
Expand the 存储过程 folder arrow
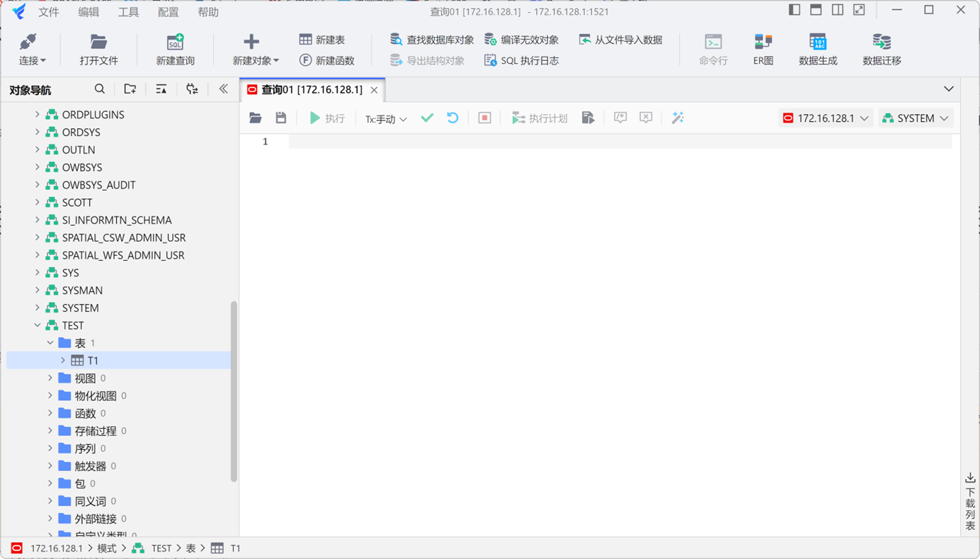point(50,431)
